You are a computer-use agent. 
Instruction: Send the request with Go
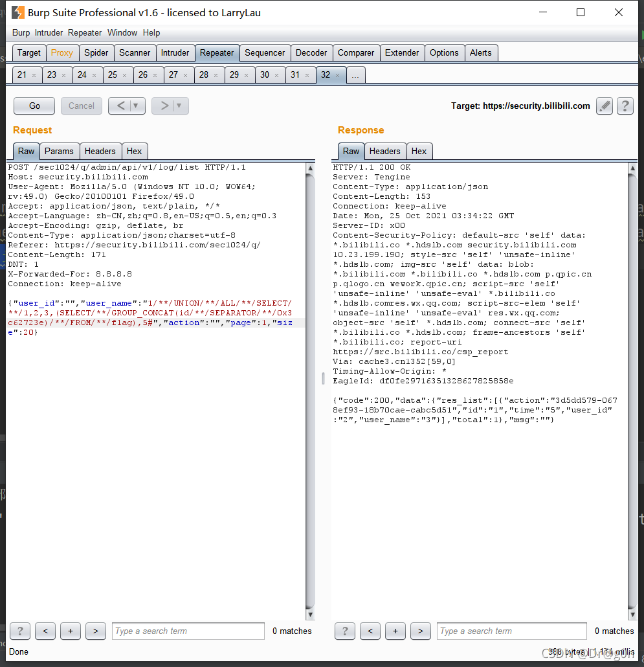coord(34,106)
